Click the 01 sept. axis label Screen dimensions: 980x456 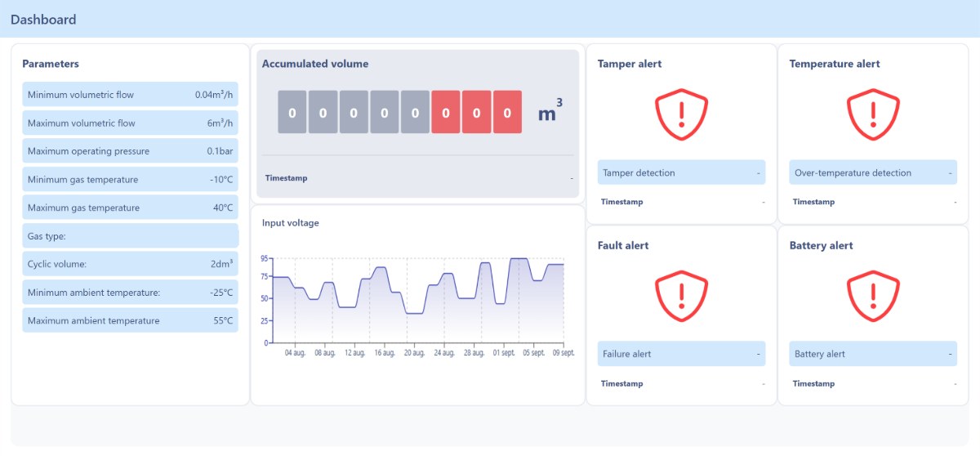pyautogui.click(x=504, y=353)
